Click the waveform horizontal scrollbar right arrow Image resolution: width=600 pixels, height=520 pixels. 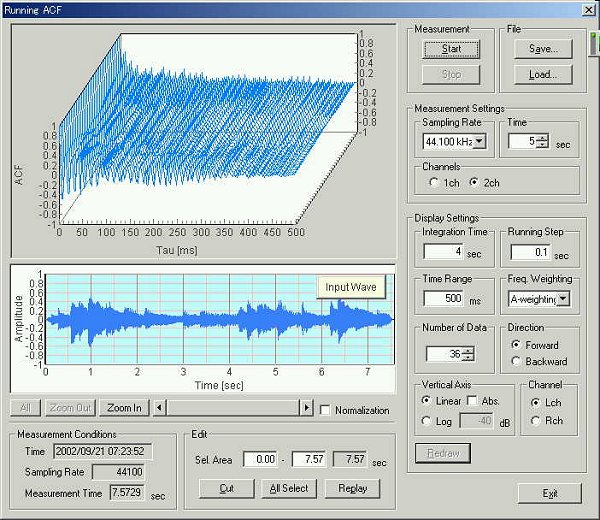307,408
